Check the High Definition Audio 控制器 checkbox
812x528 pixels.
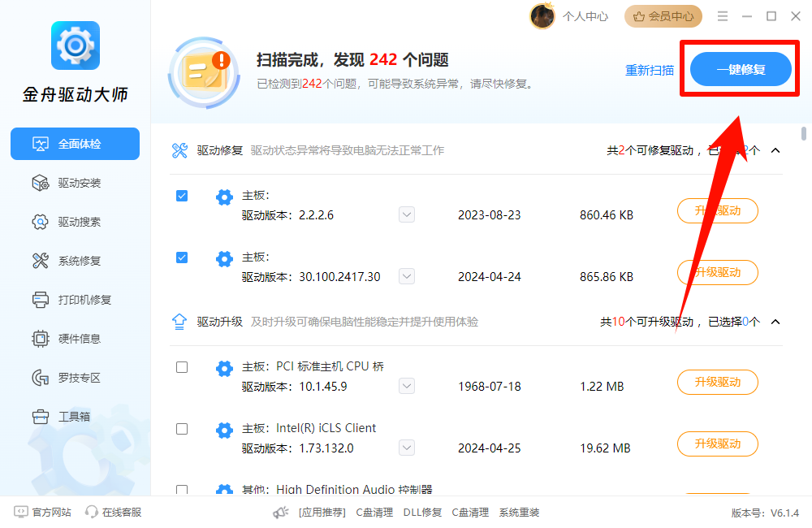pyautogui.click(x=182, y=490)
